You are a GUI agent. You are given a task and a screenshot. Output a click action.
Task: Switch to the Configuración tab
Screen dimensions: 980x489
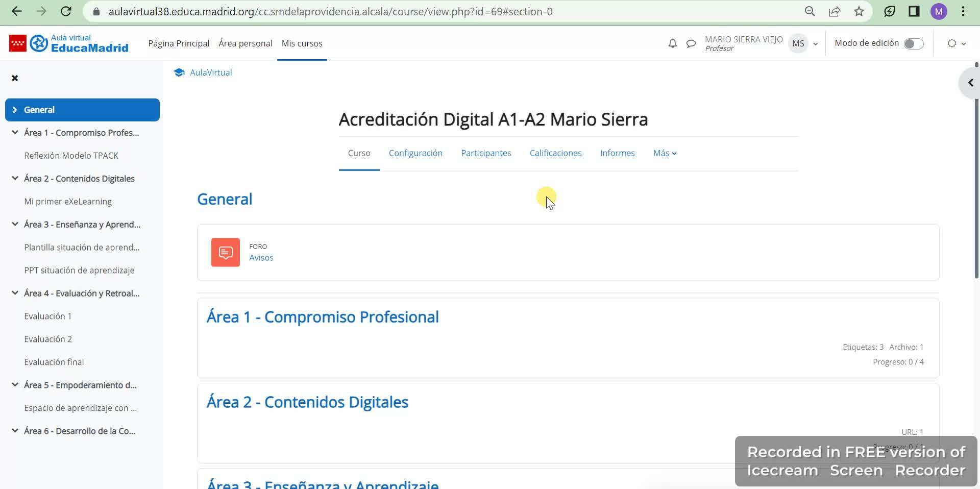click(x=415, y=153)
